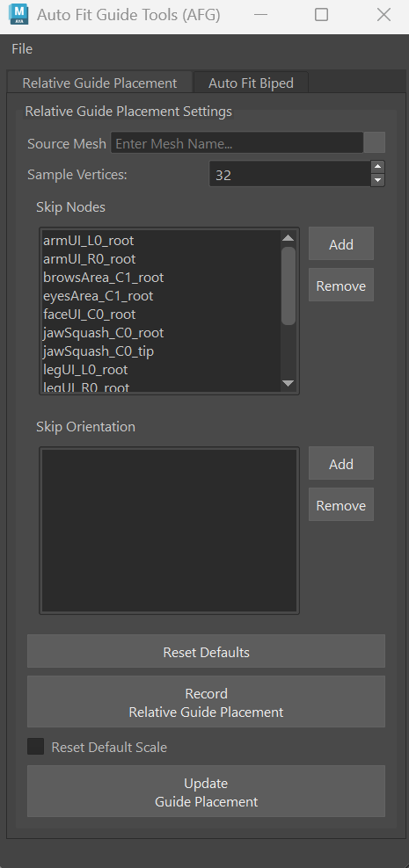Select faceUI_C0_root in Skip Nodes list
The height and width of the screenshot is (868, 409).
pos(161,315)
